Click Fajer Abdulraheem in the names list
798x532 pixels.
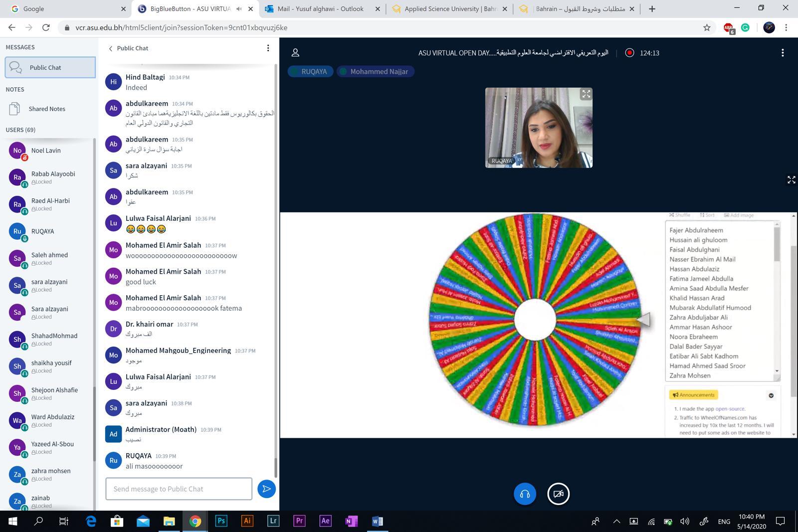click(x=696, y=230)
